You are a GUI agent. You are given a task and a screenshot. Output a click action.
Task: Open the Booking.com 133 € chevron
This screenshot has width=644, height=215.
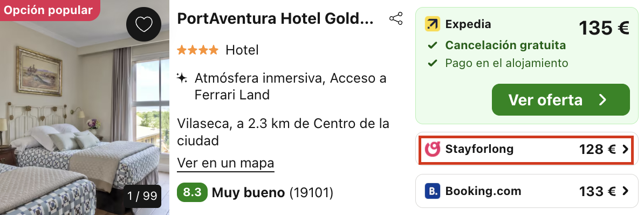coord(626,191)
